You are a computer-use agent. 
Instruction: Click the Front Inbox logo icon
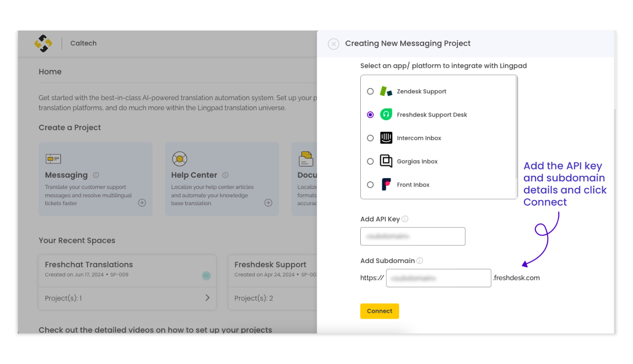point(386,184)
